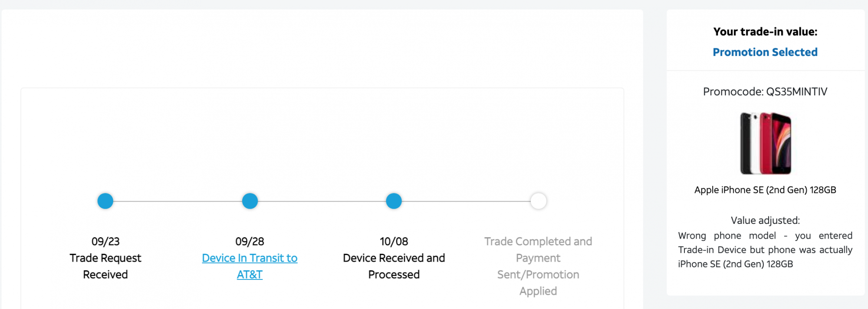The image size is (868, 309).
Task: Click the iPhone SE product image
Action: pyautogui.click(x=765, y=143)
